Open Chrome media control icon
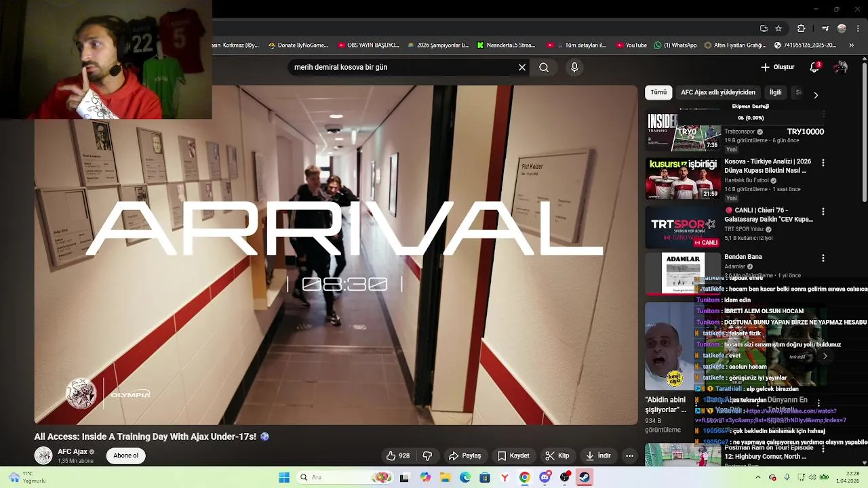Viewport: 868px width, 488px height. pos(825,28)
